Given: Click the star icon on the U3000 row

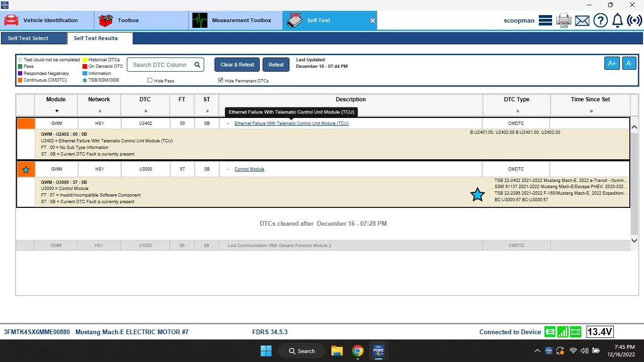Looking at the screenshot, I should point(26,170).
